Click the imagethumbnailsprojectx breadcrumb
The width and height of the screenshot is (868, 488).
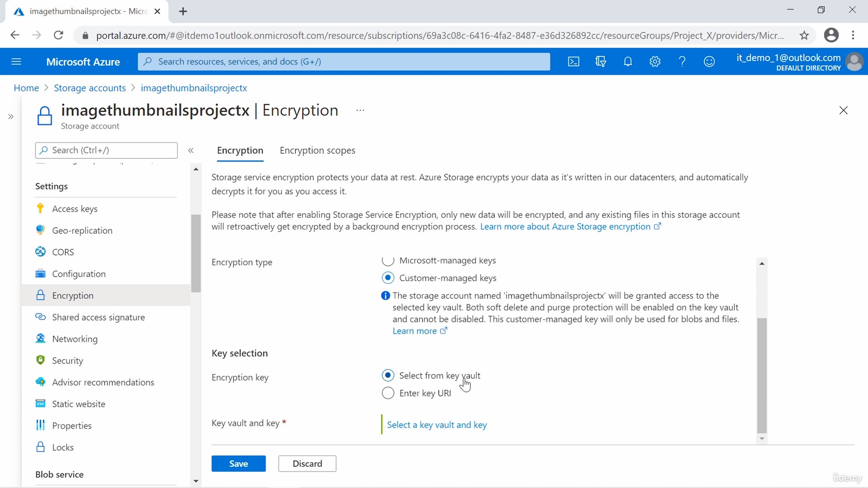[194, 88]
